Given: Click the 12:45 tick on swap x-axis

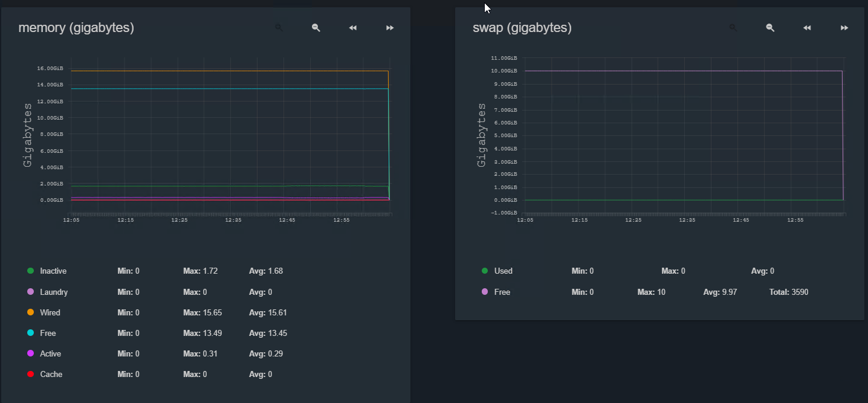Looking at the screenshot, I should click(741, 221).
